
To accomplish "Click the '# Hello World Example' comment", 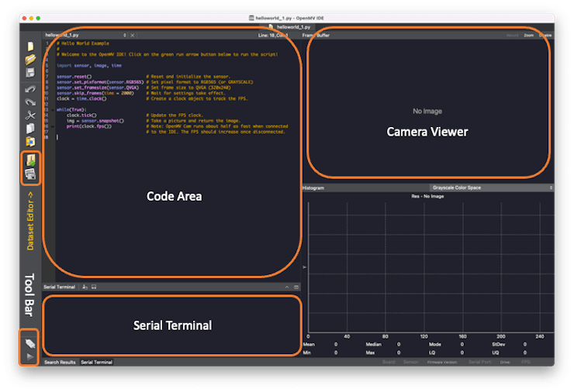I will click(x=83, y=43).
